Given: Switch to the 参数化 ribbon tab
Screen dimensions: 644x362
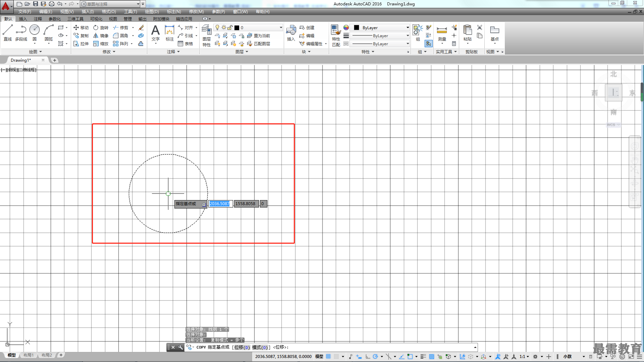Looking at the screenshot, I should pyautogui.click(x=55, y=19).
